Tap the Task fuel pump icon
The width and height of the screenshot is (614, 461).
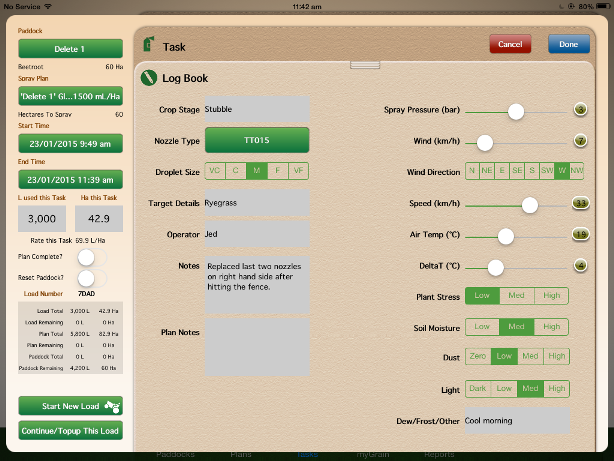[x=149, y=46]
